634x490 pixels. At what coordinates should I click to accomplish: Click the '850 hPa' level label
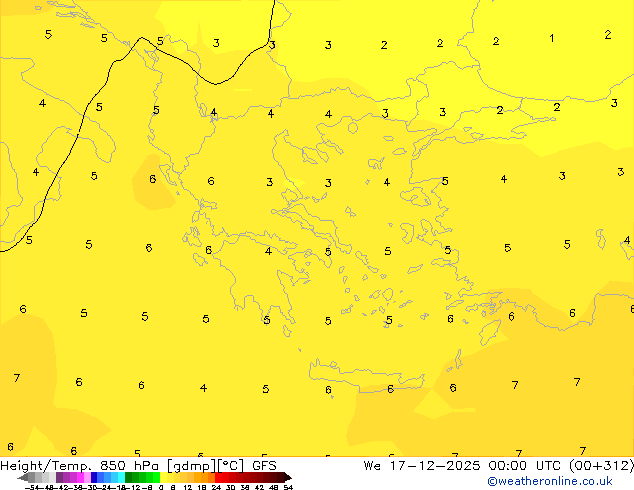[129, 465]
